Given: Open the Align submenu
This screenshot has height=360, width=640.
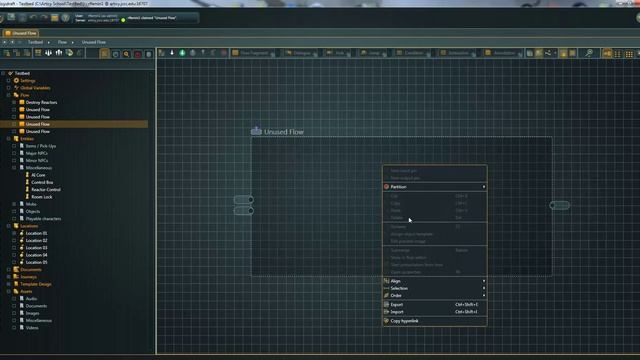Looking at the screenshot, I should pos(435,281).
